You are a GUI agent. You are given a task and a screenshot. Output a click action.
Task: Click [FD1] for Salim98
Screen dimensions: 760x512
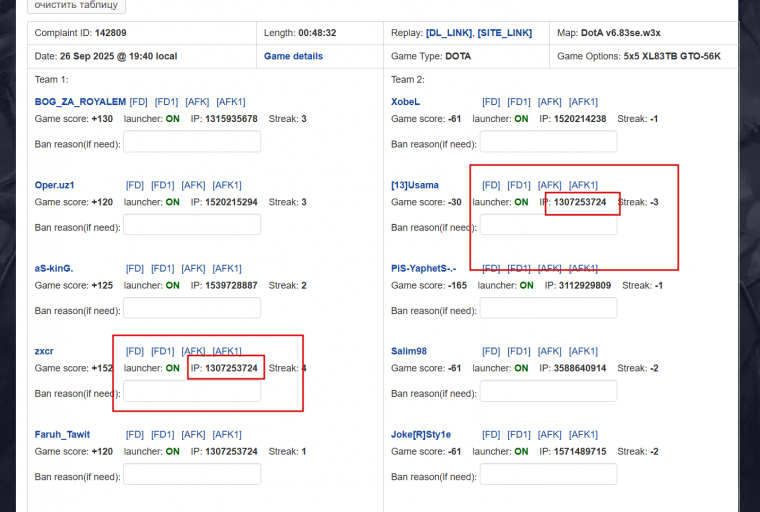[x=519, y=352]
